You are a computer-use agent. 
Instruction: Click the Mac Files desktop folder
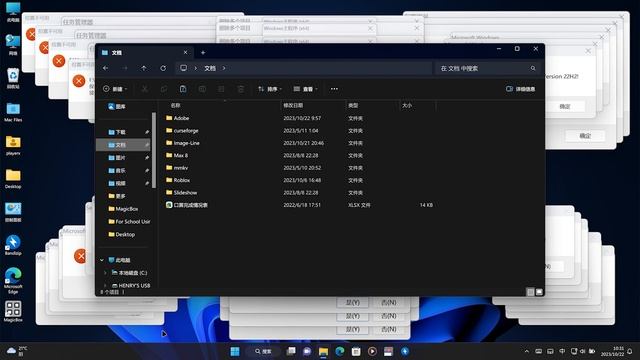[13, 112]
